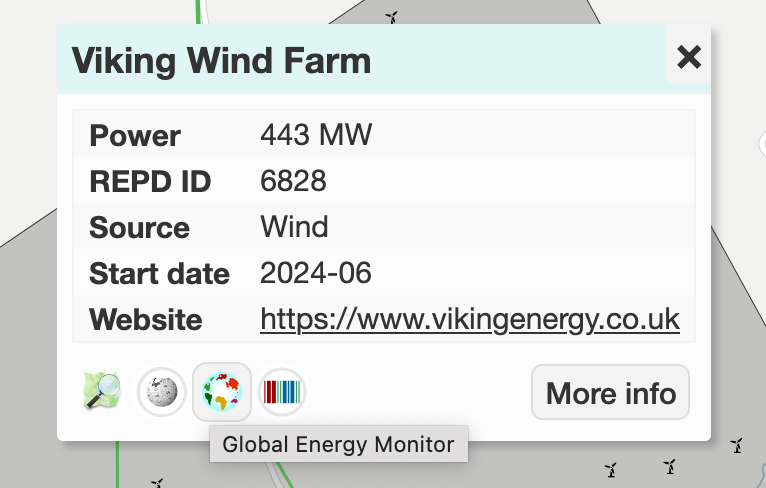Click the Website row label
This screenshot has width=766, height=488.
coord(146,320)
